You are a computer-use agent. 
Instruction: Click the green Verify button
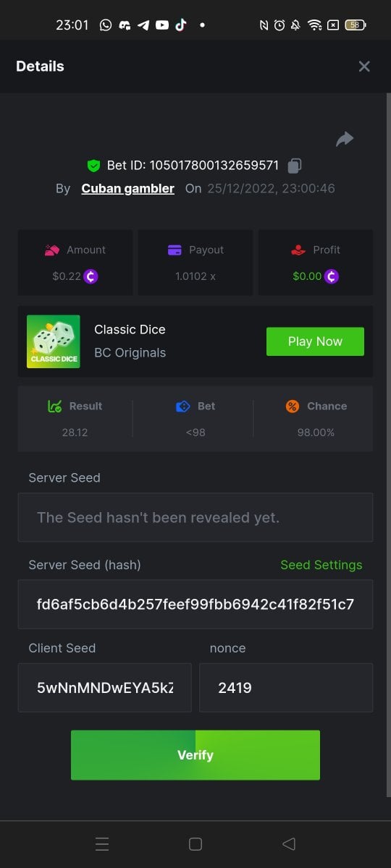point(195,755)
